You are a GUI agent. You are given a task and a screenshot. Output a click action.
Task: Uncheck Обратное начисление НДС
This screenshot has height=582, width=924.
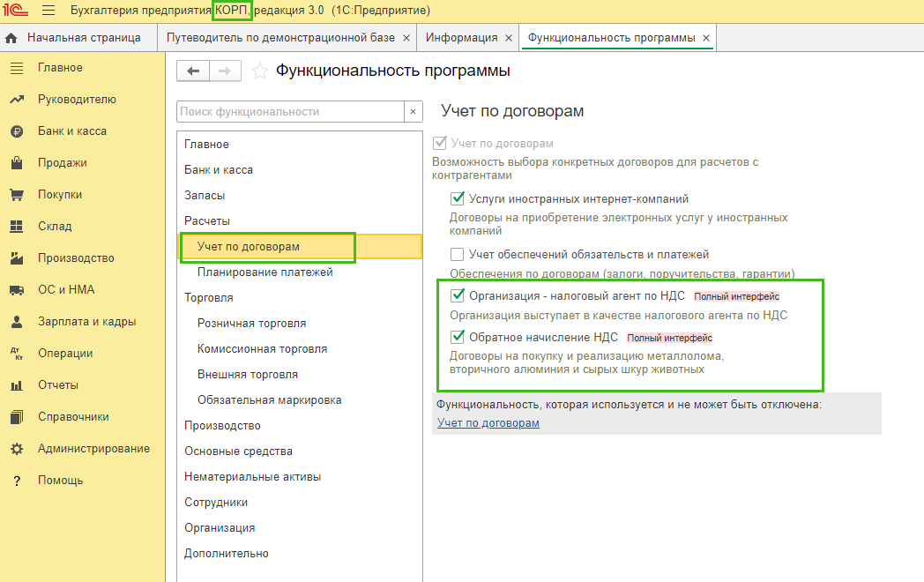(458, 337)
